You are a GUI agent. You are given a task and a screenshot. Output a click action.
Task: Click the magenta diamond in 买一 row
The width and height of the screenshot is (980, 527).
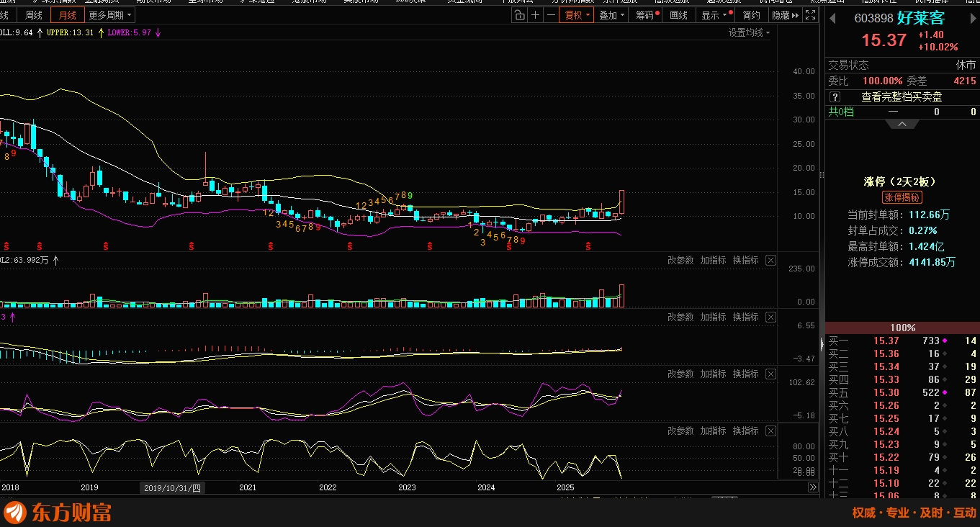945,341
